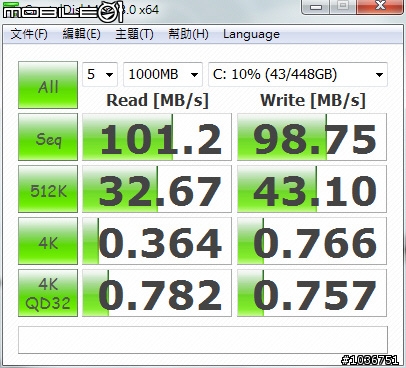
Task: Select the 512K write value 43.10
Action: point(312,189)
